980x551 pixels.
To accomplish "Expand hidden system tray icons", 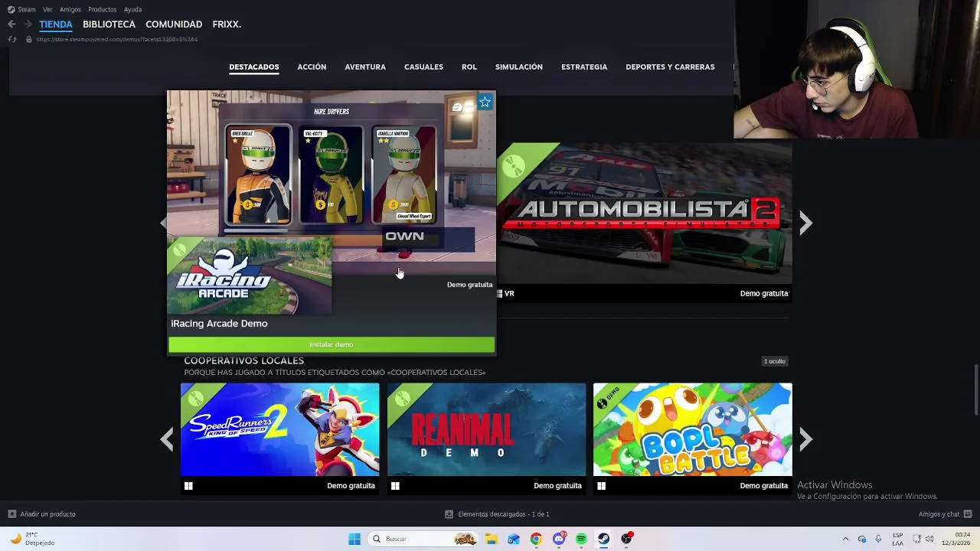I will (845, 539).
